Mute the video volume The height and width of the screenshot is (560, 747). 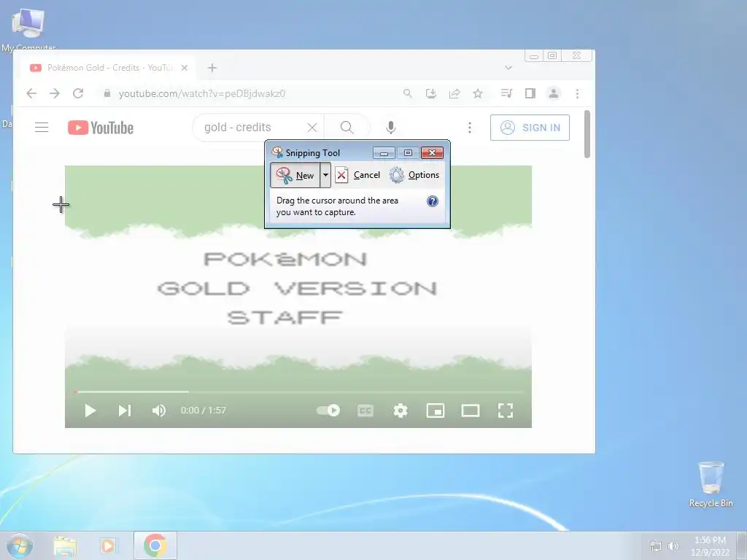(158, 411)
